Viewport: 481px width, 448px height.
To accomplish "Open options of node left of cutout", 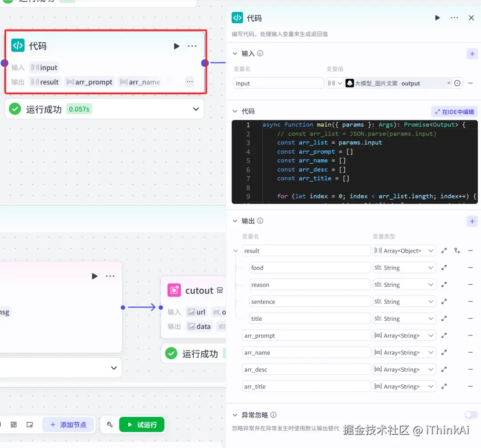I will click(x=110, y=276).
